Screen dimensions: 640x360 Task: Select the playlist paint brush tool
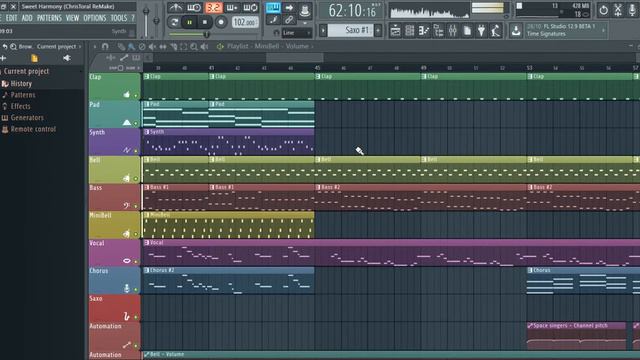(131, 47)
